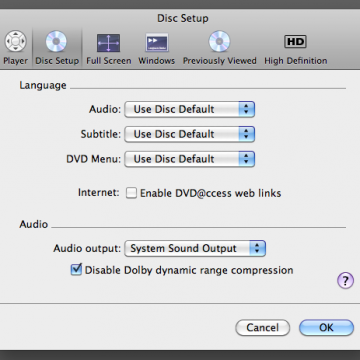Click the High Definition tab label
The image size is (360, 360).
pyautogui.click(x=296, y=61)
